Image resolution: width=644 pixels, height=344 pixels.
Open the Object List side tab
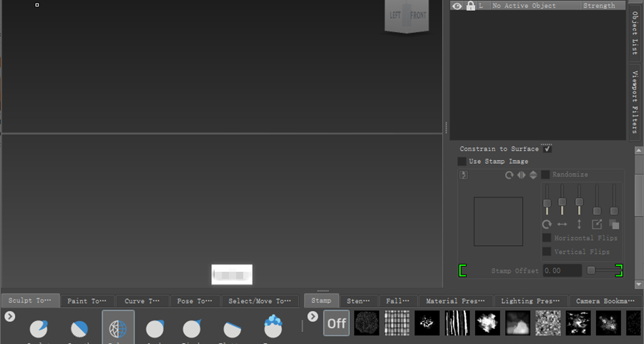click(x=635, y=32)
